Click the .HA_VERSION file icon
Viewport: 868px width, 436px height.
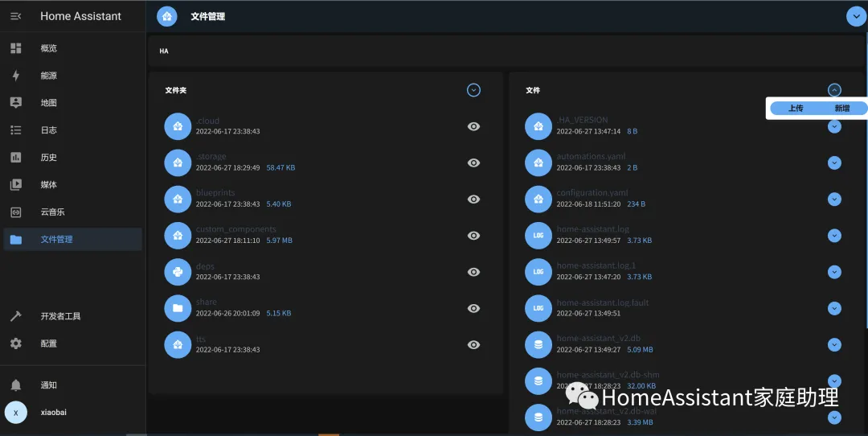pyautogui.click(x=538, y=126)
